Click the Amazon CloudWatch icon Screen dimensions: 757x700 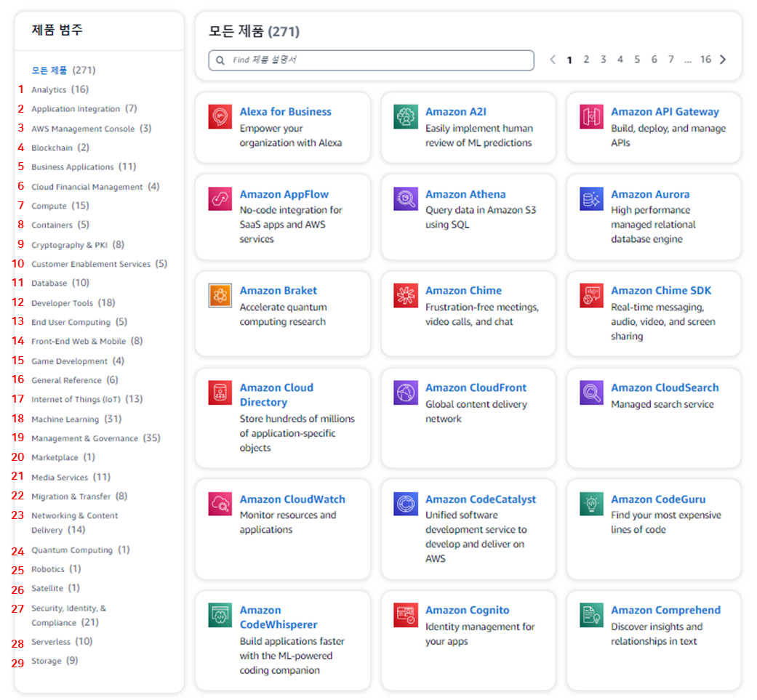(220, 504)
